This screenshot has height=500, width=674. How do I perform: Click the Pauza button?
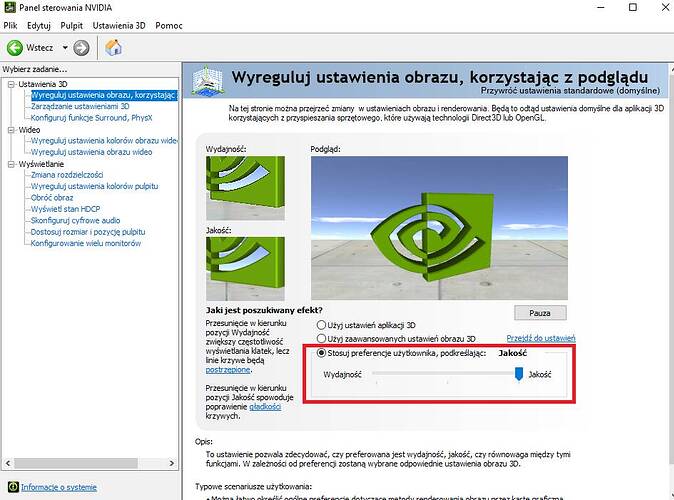pos(540,313)
